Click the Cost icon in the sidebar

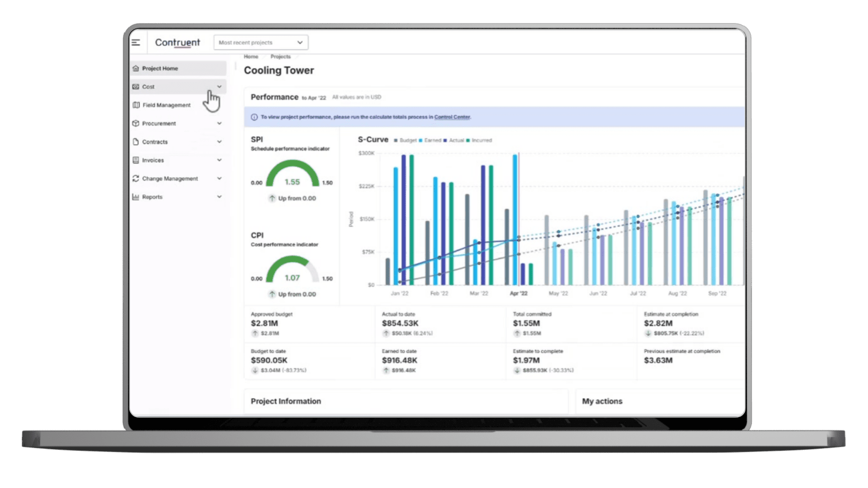pyautogui.click(x=136, y=87)
